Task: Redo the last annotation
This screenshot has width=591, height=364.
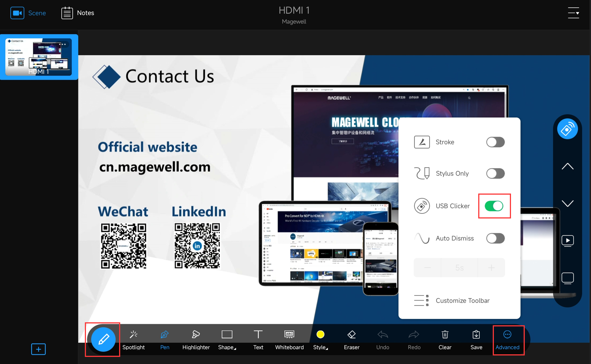Action: [414, 340]
